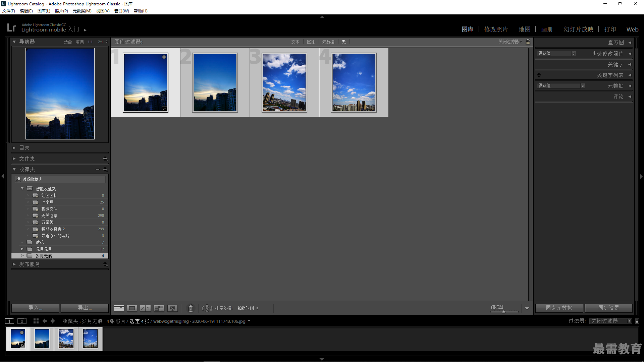Select third grid photo thumbnail

[x=284, y=82]
